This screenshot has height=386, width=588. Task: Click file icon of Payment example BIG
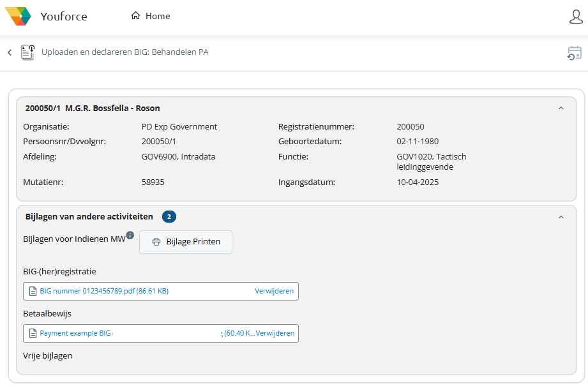(x=33, y=333)
